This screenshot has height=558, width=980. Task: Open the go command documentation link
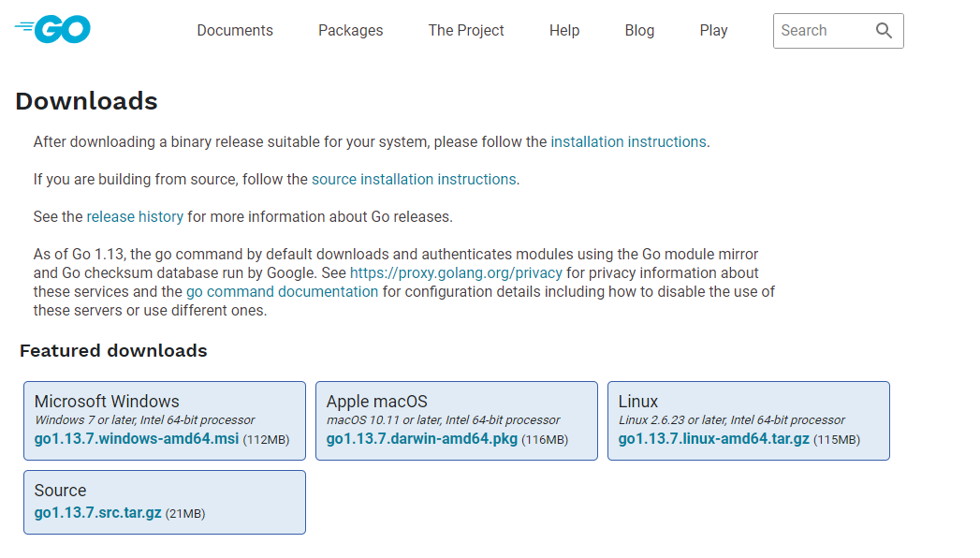(x=282, y=292)
